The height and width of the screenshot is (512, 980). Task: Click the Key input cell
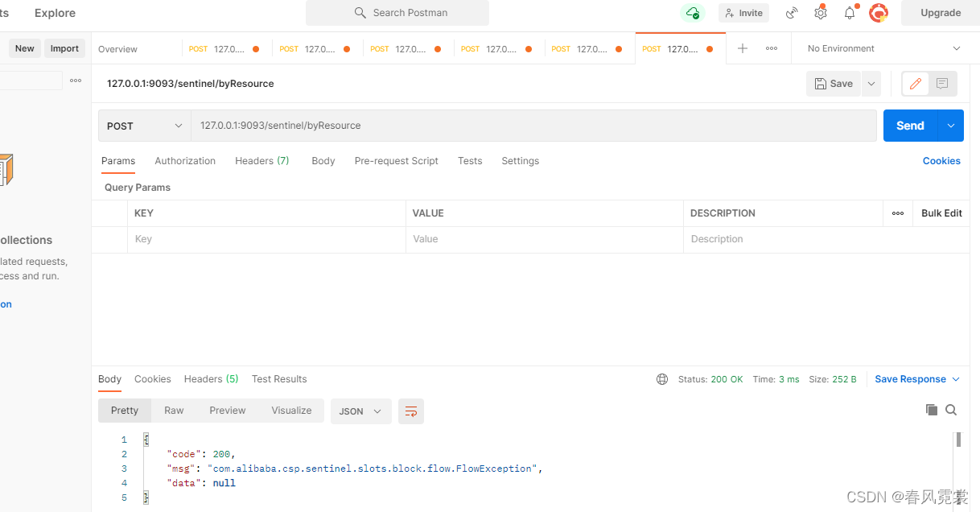[x=266, y=239]
